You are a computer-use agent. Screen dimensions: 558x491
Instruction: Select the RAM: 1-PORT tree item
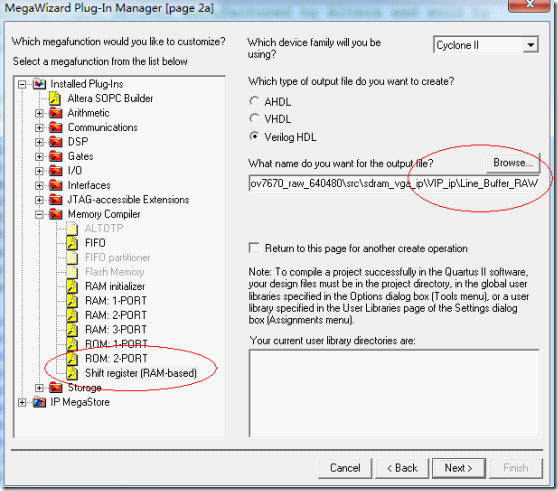pos(116,301)
